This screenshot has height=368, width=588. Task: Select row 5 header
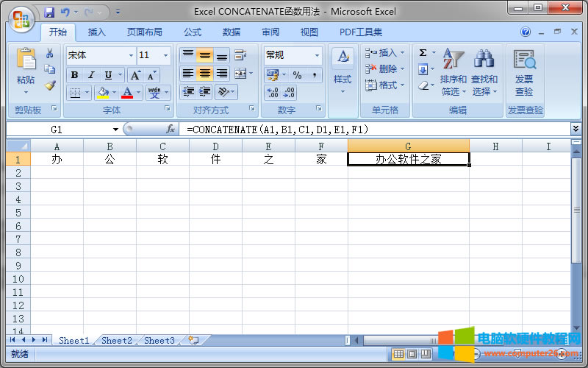pyautogui.click(x=18, y=213)
